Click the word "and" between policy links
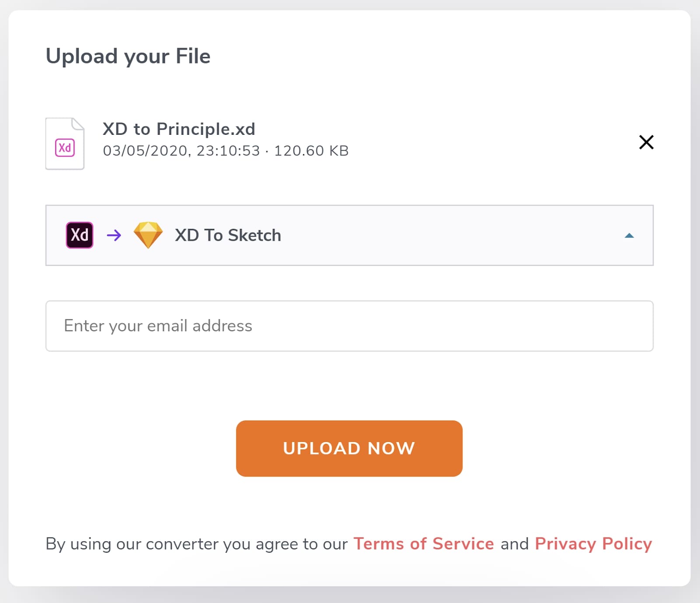 pos(514,544)
